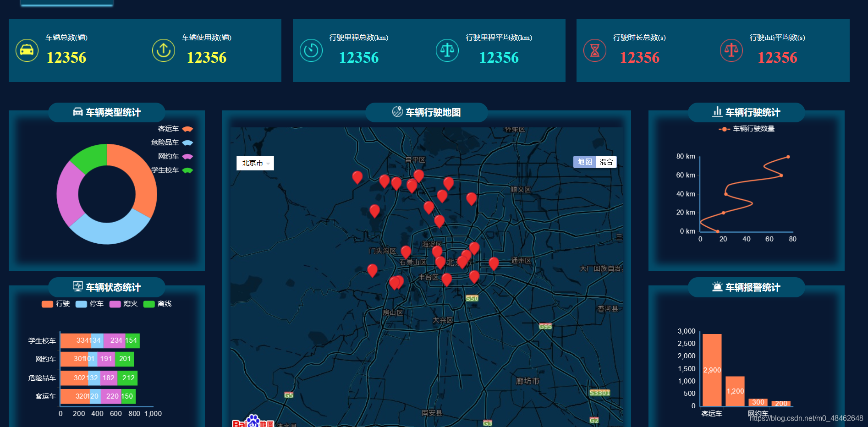Click the yellow car icon for total vehicles
868x427 pixels.
coord(27,50)
